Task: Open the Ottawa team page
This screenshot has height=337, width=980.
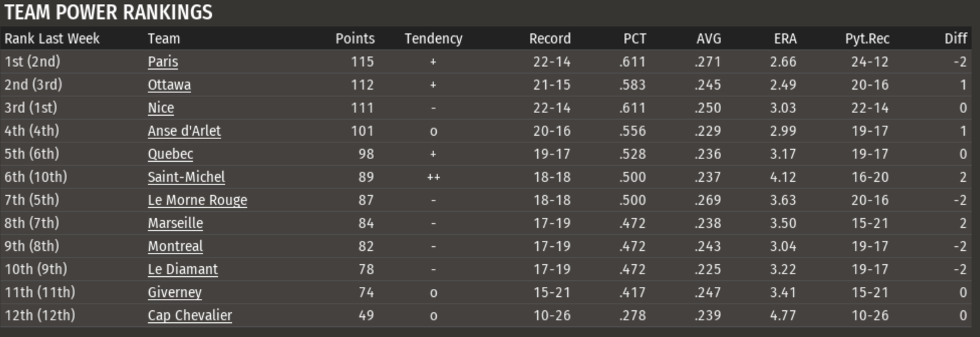Action: pos(169,85)
